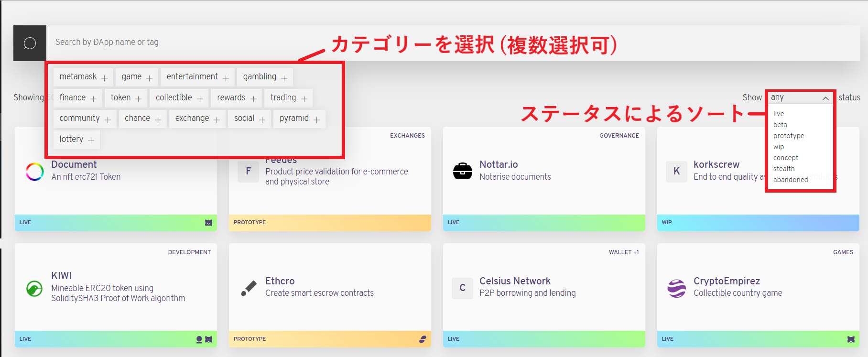868x357 pixels.
Task: Choose live in status dropdown
Action: click(779, 114)
